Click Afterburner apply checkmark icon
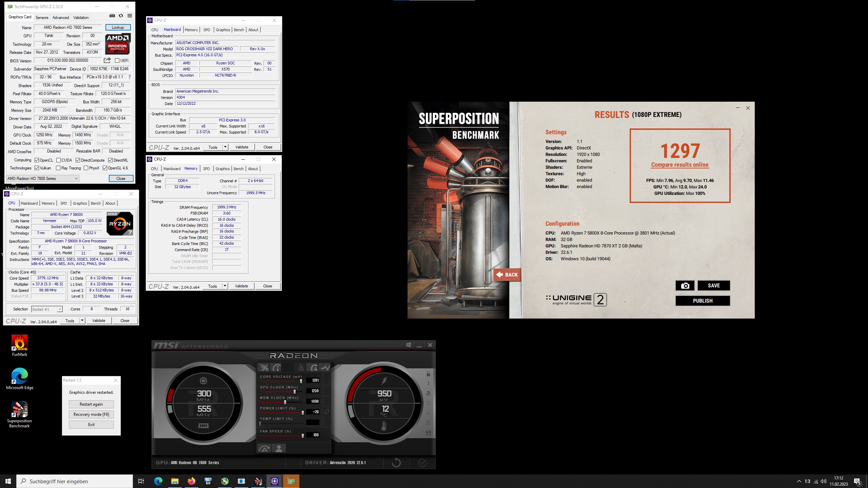Screen dimensions: 868x488 pyautogui.click(x=422, y=463)
